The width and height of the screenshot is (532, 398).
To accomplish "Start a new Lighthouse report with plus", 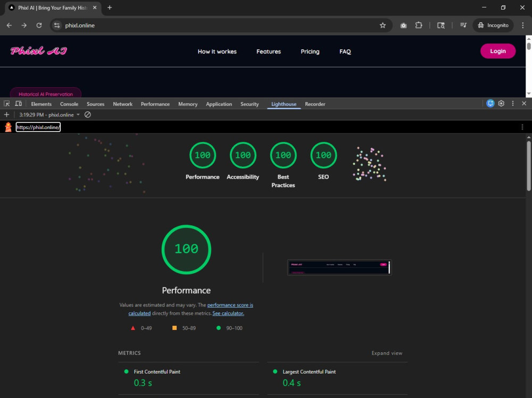I will (x=6, y=115).
